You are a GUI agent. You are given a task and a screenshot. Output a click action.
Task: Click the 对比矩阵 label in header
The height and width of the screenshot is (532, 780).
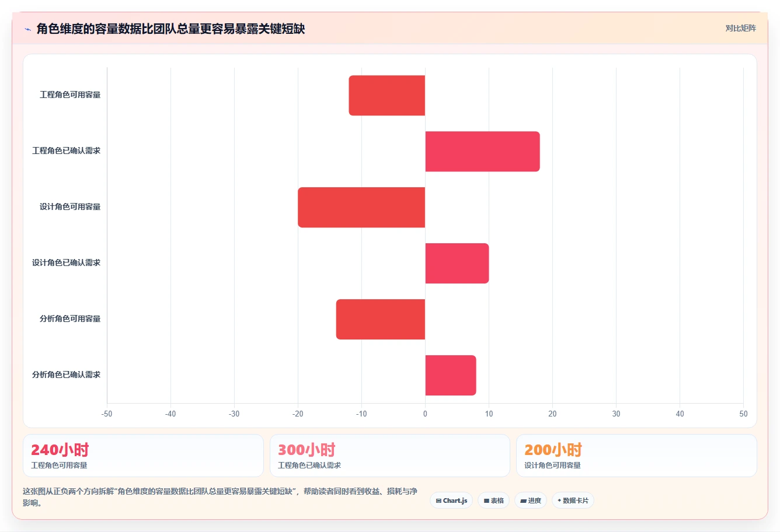coord(740,28)
